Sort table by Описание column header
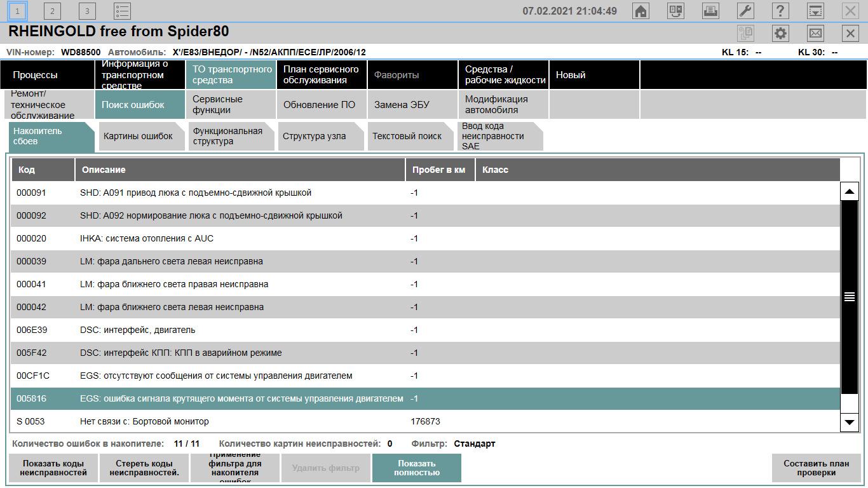 click(x=240, y=170)
